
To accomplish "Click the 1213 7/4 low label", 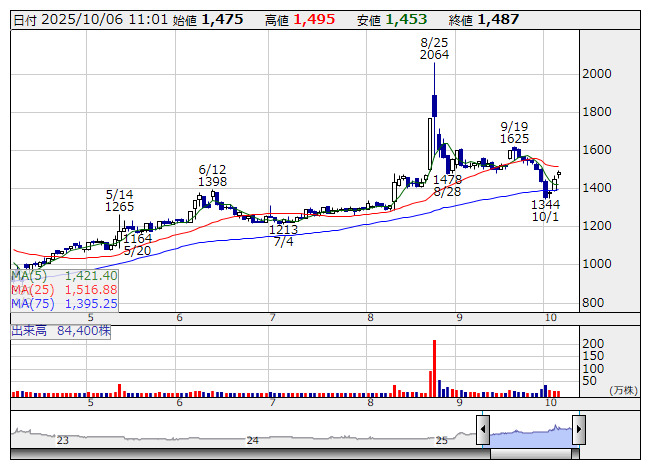I will pyautogui.click(x=284, y=236).
